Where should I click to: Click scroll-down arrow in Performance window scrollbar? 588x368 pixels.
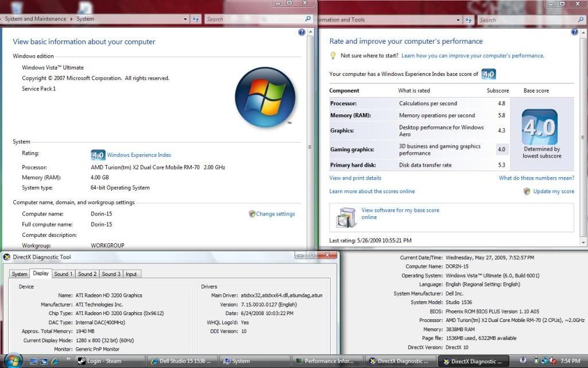[x=583, y=243]
